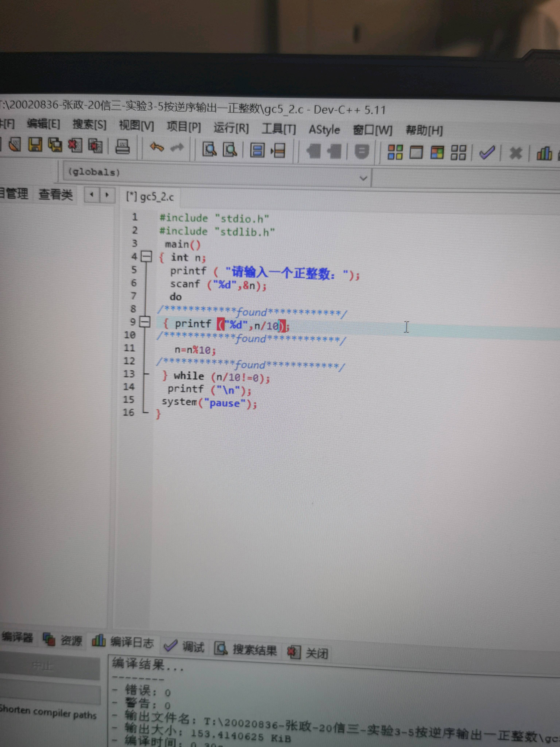Open the 帮助[H] menu
The width and height of the screenshot is (560, 747).
[424, 130]
